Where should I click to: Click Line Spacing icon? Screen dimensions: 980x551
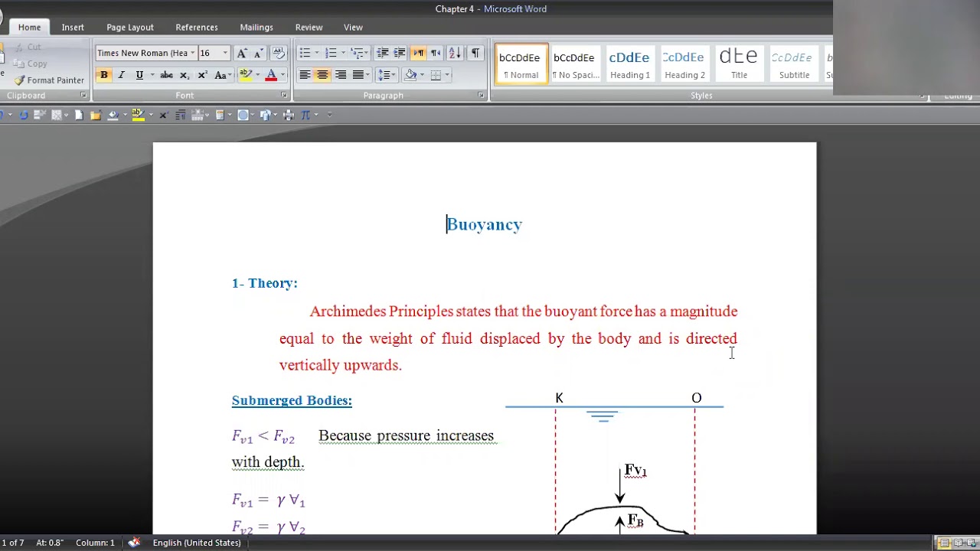tap(383, 75)
